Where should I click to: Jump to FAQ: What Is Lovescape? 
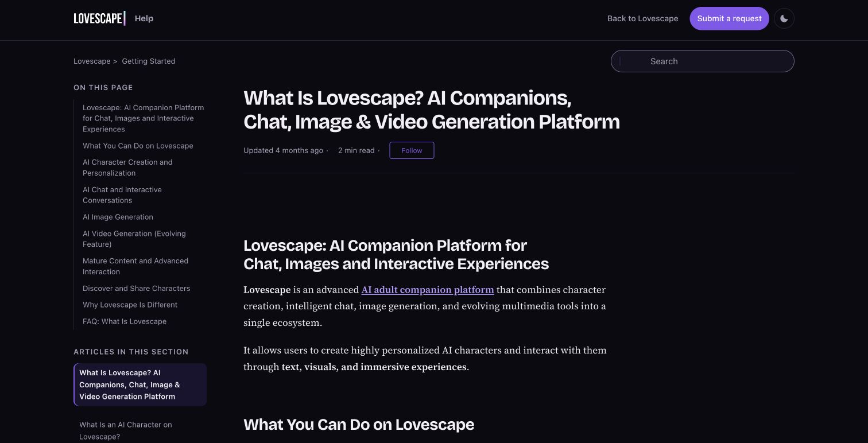pyautogui.click(x=125, y=321)
